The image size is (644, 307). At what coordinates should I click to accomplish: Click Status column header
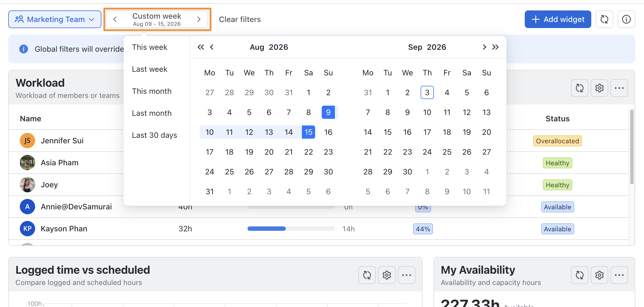[x=557, y=119]
